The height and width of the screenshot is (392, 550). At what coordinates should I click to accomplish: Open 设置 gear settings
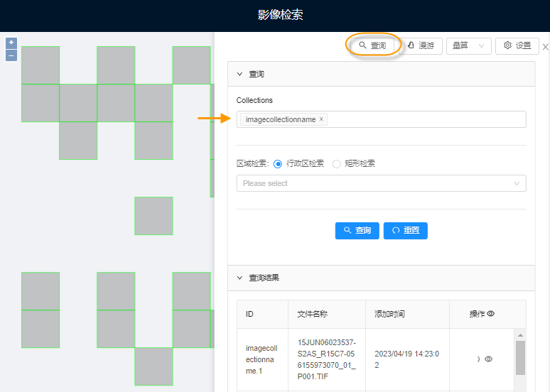point(517,45)
